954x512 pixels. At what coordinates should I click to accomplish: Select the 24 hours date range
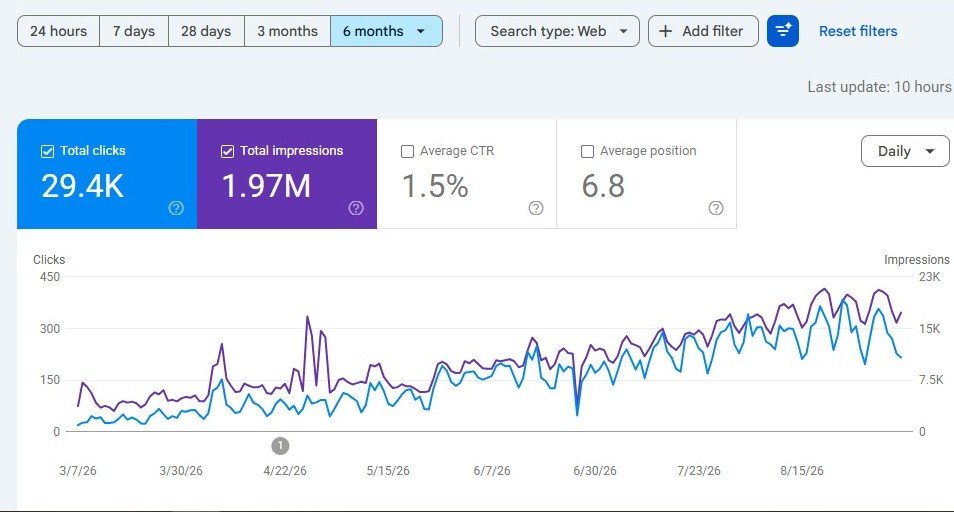coord(58,31)
